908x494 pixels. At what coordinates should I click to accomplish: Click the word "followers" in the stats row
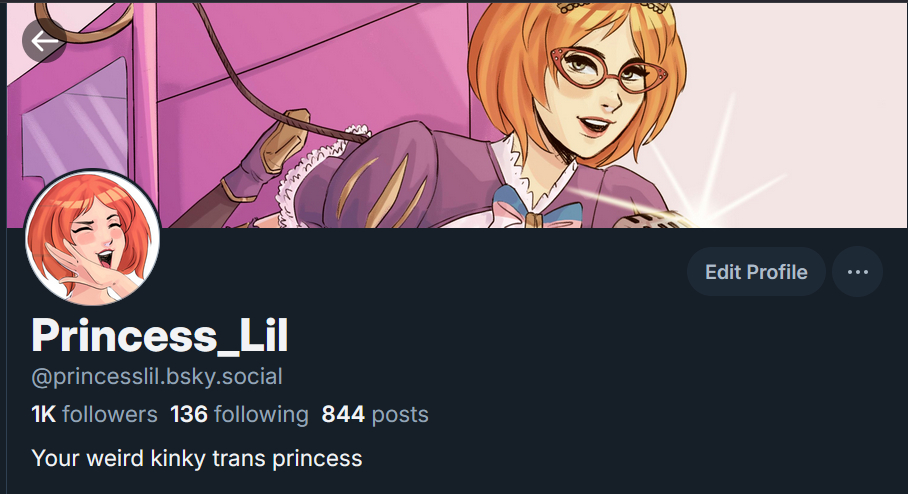(110, 414)
